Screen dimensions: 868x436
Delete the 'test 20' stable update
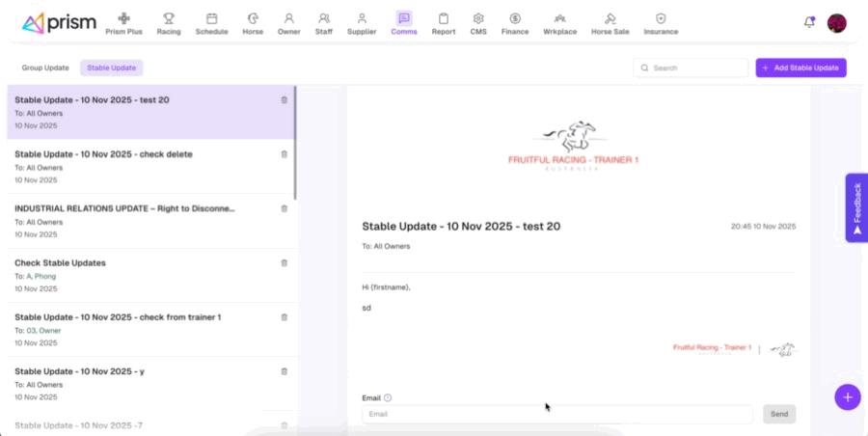point(284,100)
